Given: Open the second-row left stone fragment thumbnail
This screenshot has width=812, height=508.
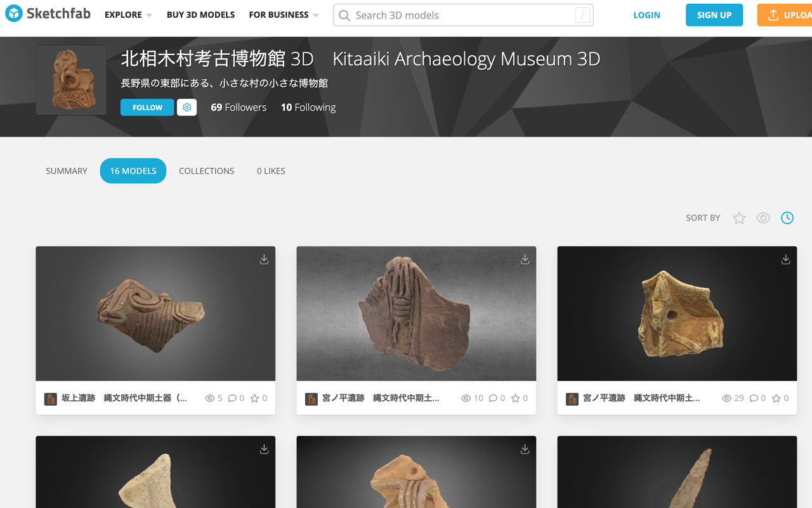Looking at the screenshot, I should 155,472.
